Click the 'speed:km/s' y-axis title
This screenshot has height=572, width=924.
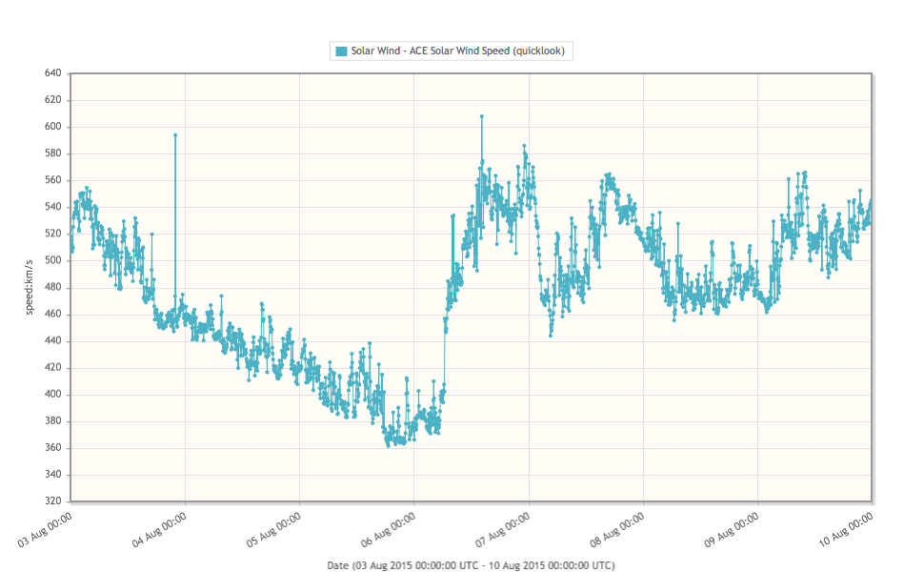click(30, 287)
